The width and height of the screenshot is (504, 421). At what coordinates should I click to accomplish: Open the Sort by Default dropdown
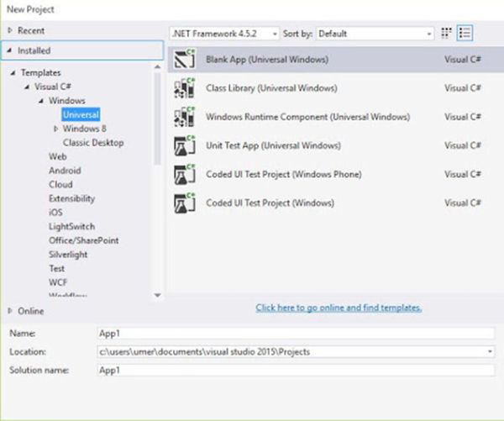[x=375, y=34]
